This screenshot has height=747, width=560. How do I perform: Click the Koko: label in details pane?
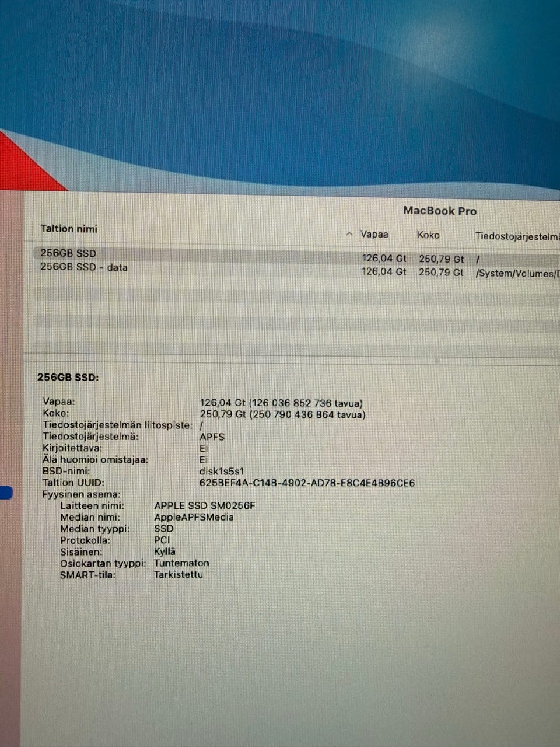click(55, 413)
